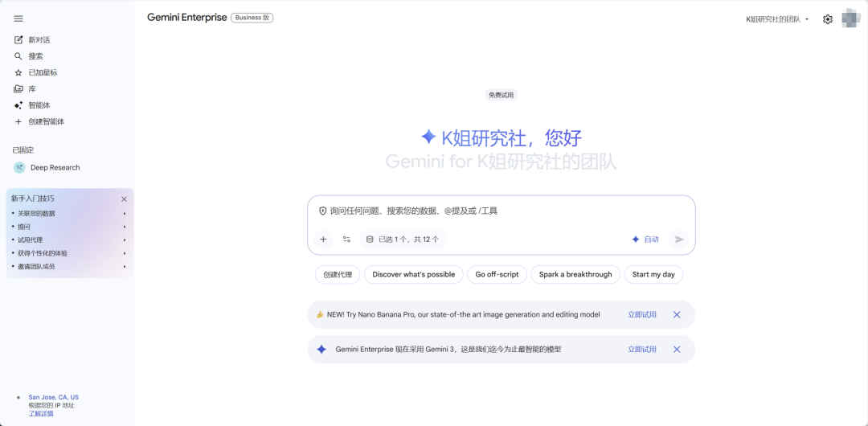
Task: Click the Spark a breakthrough chip
Action: coord(575,274)
